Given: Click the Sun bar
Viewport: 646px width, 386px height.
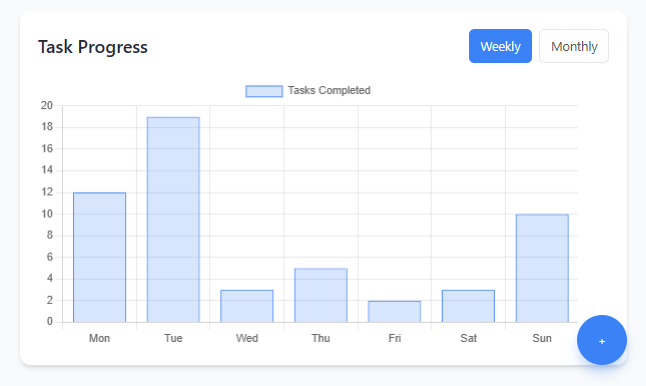Looking at the screenshot, I should pos(542,268).
